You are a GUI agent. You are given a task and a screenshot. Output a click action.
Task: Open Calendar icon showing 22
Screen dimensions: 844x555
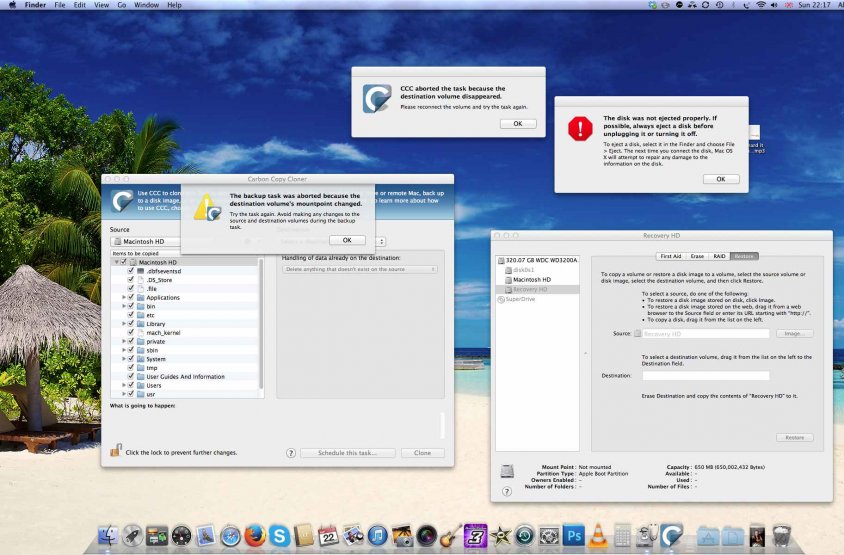(x=328, y=536)
